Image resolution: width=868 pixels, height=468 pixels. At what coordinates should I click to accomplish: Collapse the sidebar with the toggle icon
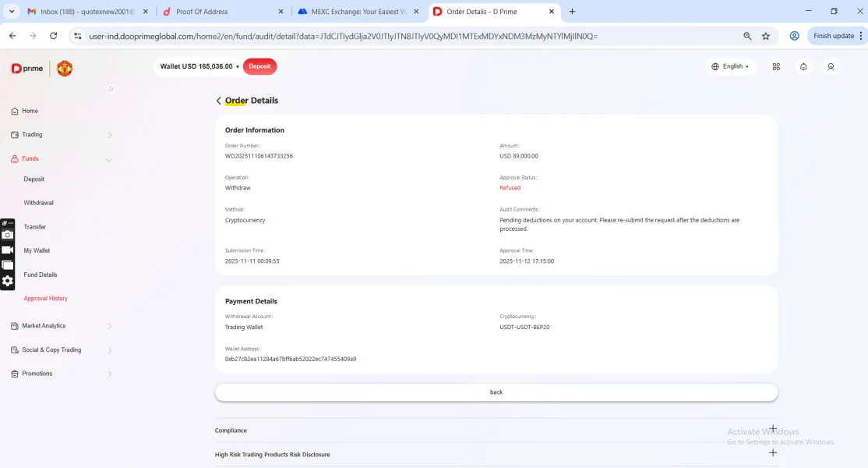click(111, 89)
